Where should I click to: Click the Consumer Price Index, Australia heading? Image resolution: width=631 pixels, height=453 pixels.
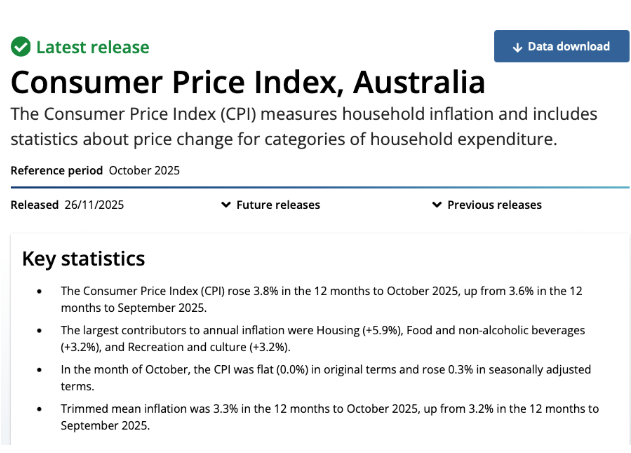pyautogui.click(x=247, y=81)
